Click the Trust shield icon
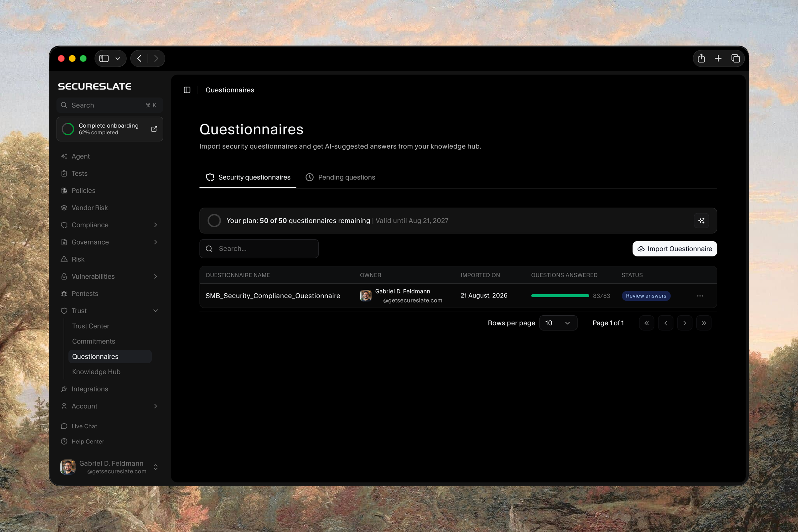798x532 pixels. point(64,311)
